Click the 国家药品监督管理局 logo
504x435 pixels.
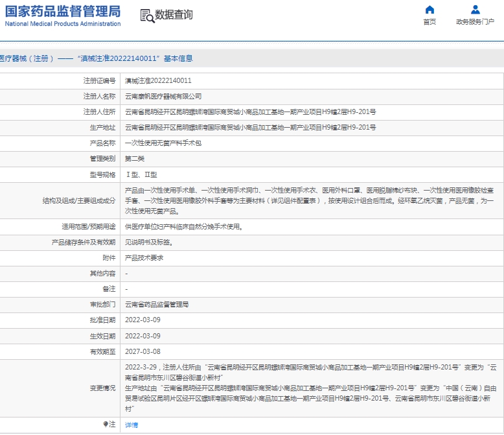pyautogui.click(x=63, y=12)
